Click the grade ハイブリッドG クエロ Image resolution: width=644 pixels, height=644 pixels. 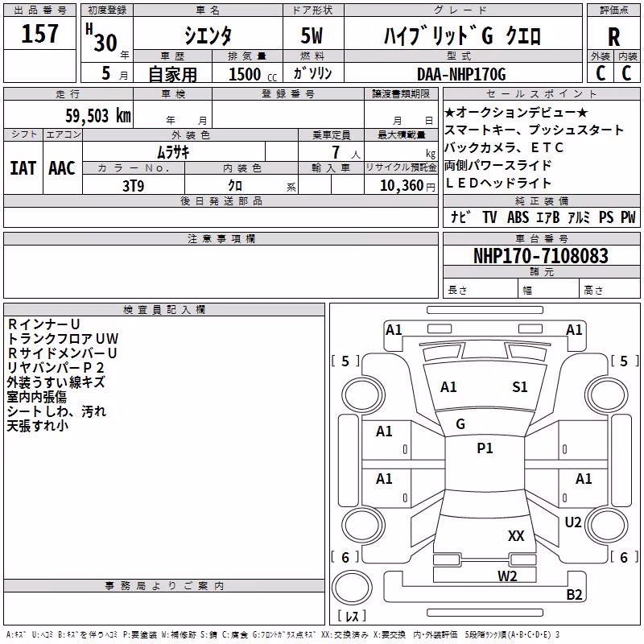click(x=462, y=35)
